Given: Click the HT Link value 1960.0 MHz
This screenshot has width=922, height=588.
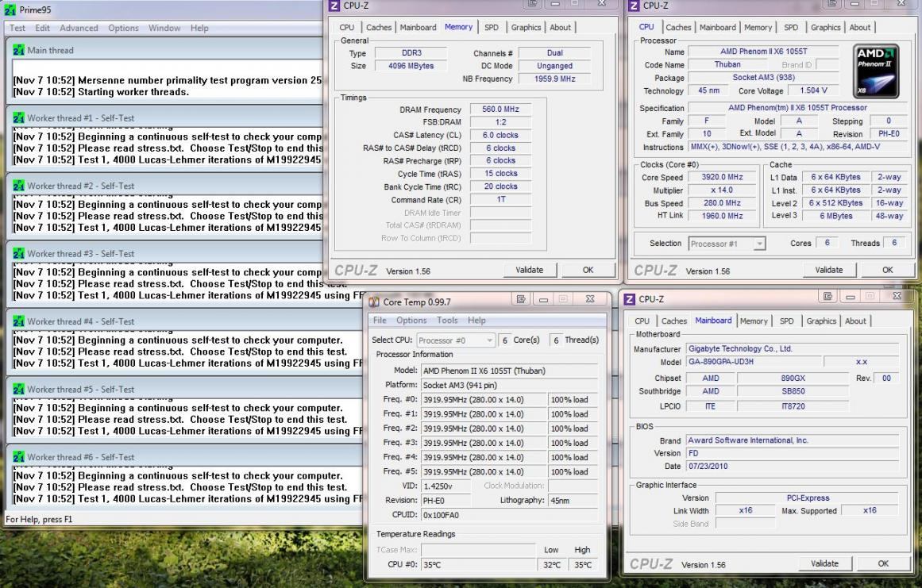Looking at the screenshot, I should (x=722, y=216).
